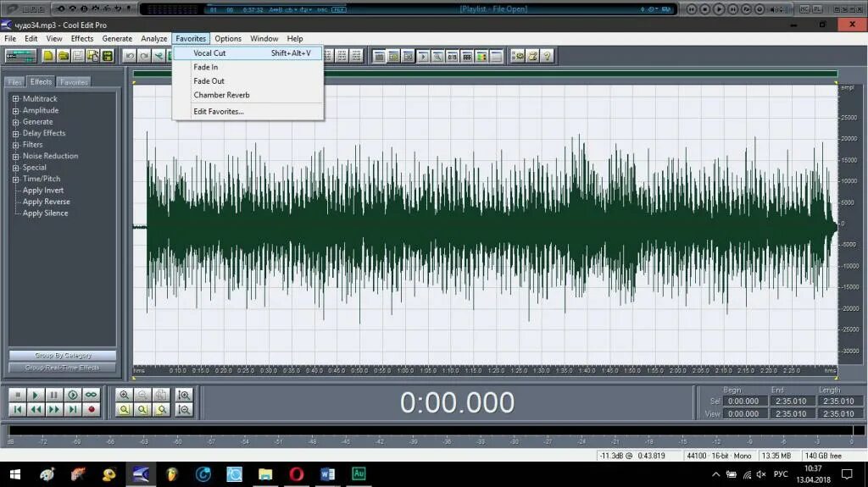The image size is (868, 487).
Task: Choose Fade In favorite
Action: coord(248,67)
